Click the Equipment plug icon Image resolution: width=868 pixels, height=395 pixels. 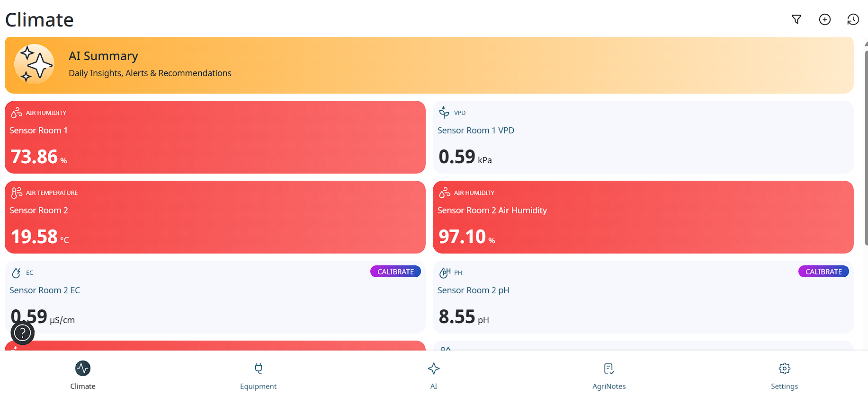(258, 368)
